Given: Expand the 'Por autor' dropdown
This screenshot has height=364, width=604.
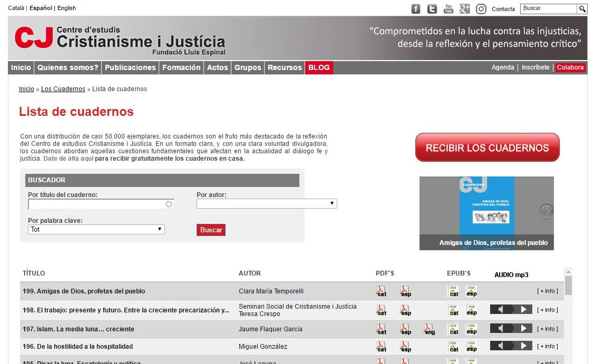Looking at the screenshot, I should pos(267,203).
